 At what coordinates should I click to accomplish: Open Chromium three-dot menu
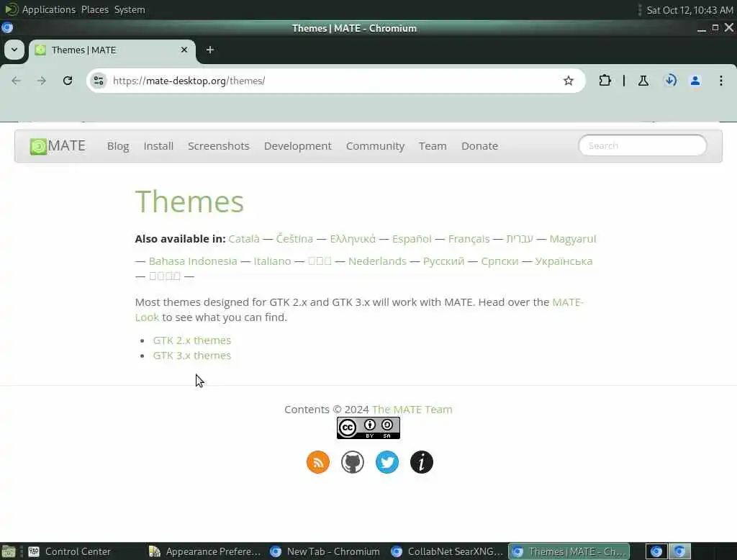[721, 81]
